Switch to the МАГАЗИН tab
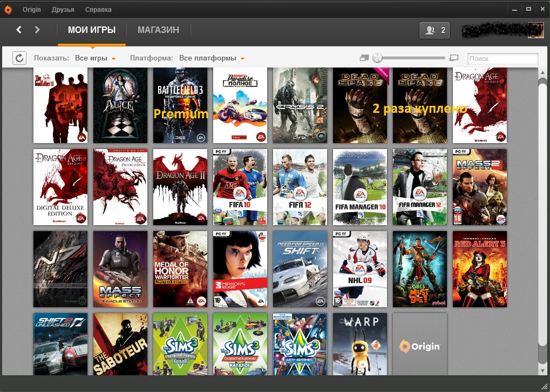 pyautogui.click(x=158, y=30)
